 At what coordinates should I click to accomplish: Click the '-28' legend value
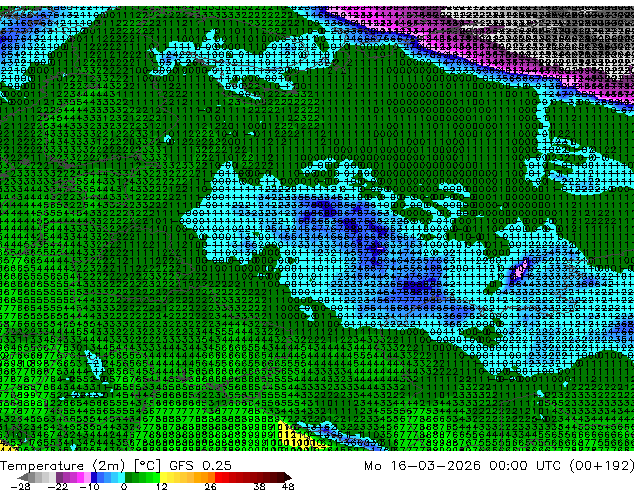(20, 486)
